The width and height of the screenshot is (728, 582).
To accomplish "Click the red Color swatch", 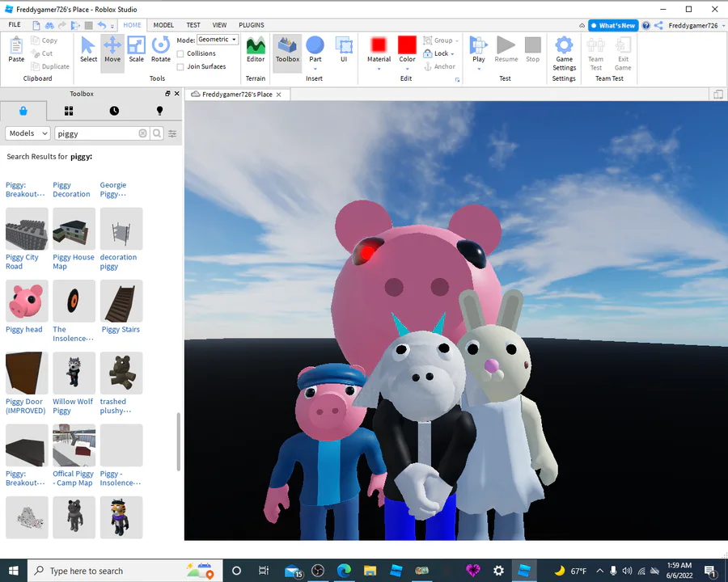I will [x=407, y=45].
